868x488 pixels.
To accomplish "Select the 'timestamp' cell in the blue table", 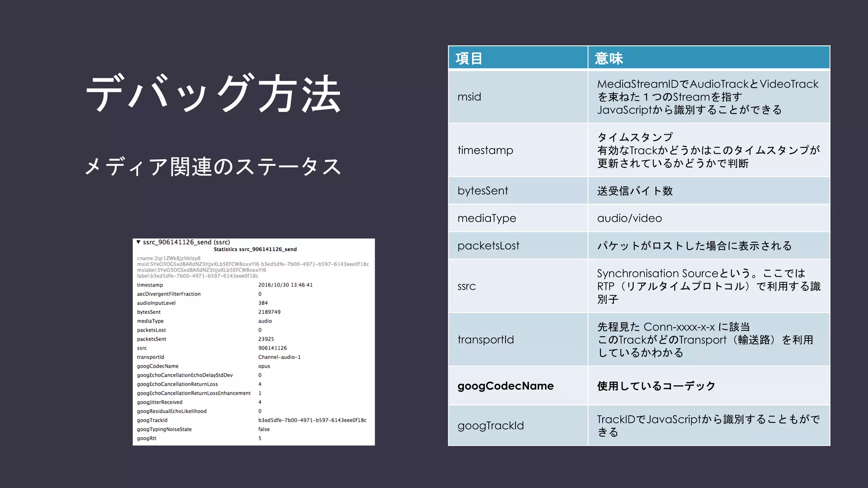I will coord(518,150).
